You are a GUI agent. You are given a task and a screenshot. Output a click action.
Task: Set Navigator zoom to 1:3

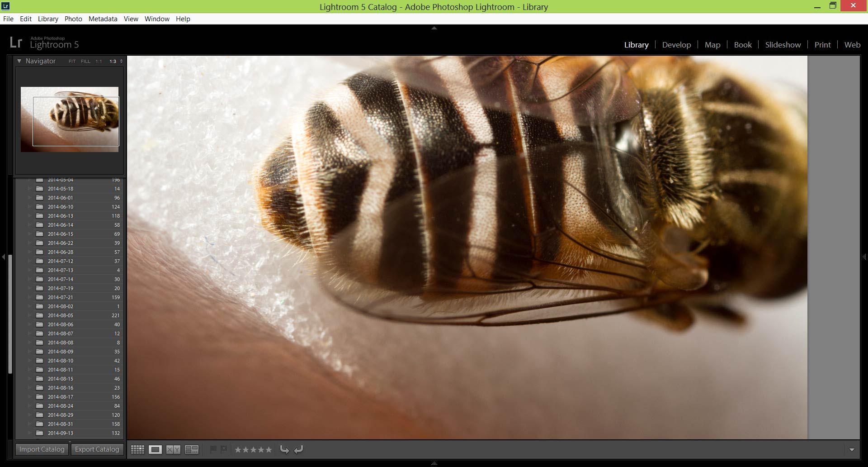coord(113,61)
